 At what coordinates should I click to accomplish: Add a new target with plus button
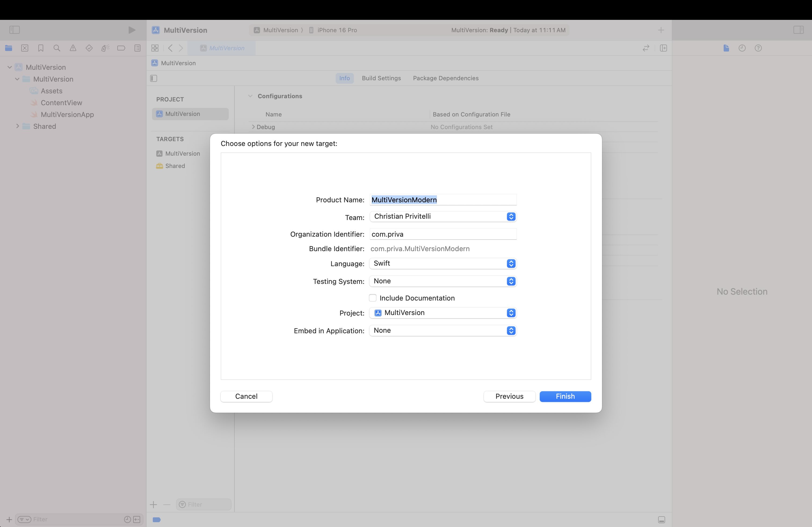point(154,504)
